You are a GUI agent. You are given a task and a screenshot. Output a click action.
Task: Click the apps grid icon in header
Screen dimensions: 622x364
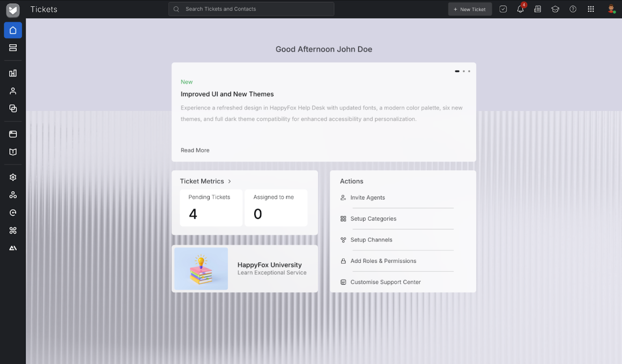coord(590,9)
